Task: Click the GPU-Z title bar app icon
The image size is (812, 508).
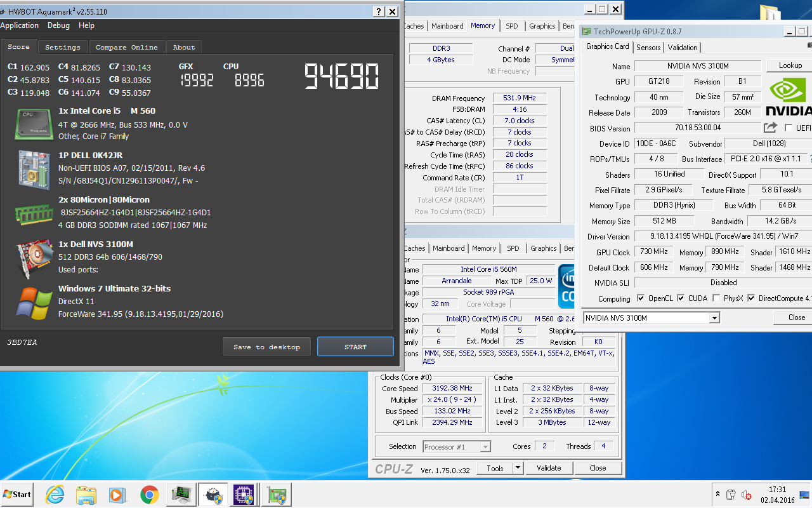Action: 586,31
